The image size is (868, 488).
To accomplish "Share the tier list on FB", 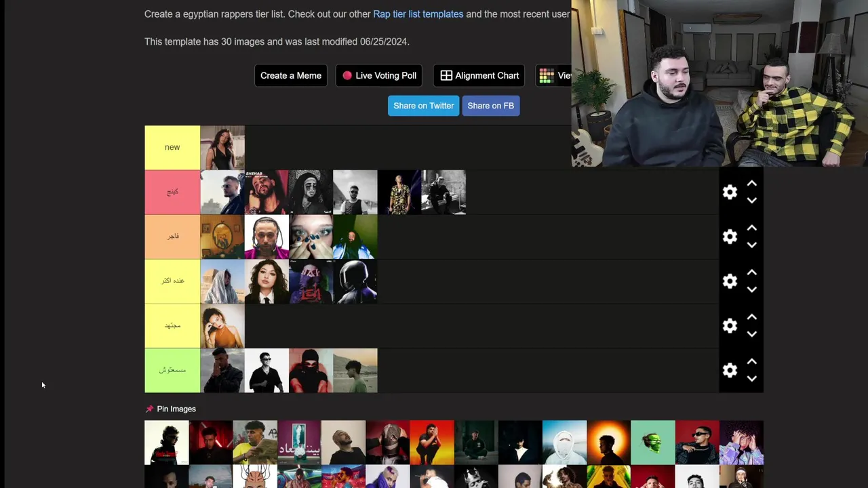I will click(x=491, y=106).
